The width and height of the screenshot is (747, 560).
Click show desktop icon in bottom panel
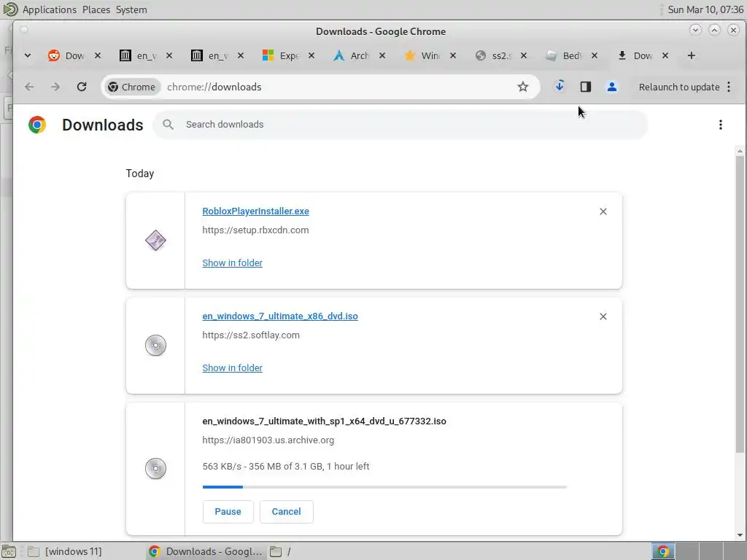pyautogui.click(x=9, y=551)
